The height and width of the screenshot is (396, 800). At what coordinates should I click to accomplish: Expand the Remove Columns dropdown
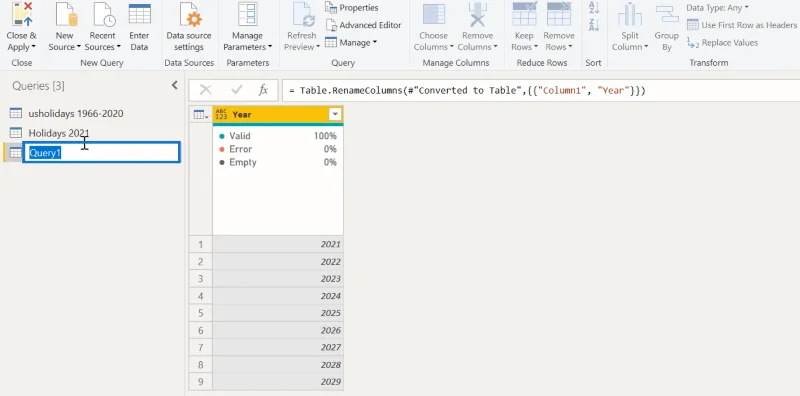click(x=495, y=47)
